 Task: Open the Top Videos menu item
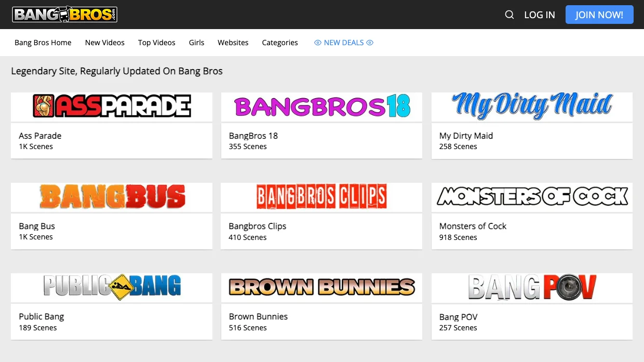[x=157, y=43]
